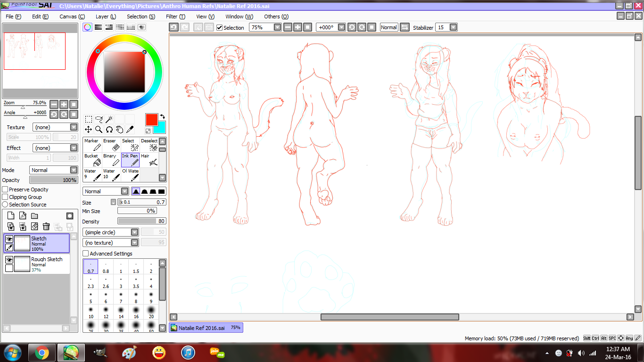Open the Canvas menu

pyautogui.click(x=72, y=16)
